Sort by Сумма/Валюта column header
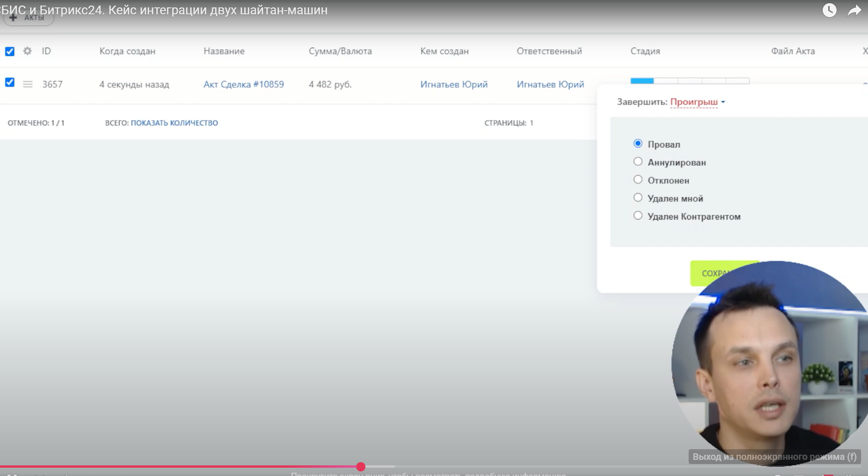Image resolution: width=868 pixels, height=476 pixels. [340, 51]
